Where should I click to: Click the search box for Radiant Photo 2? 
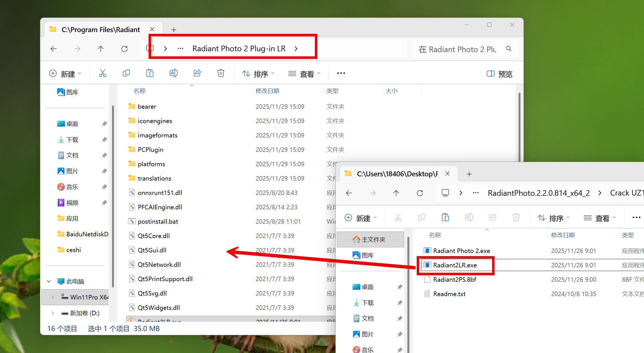[x=461, y=49]
